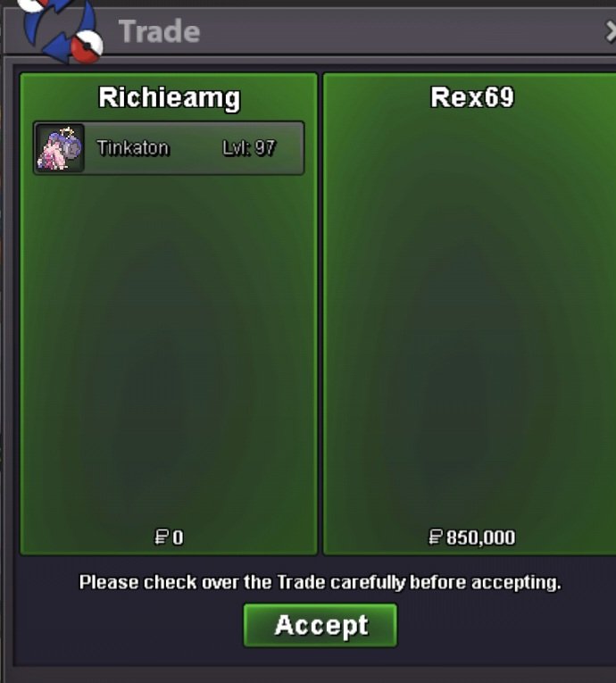Accept the trade offer
616x683 pixels.
point(320,625)
